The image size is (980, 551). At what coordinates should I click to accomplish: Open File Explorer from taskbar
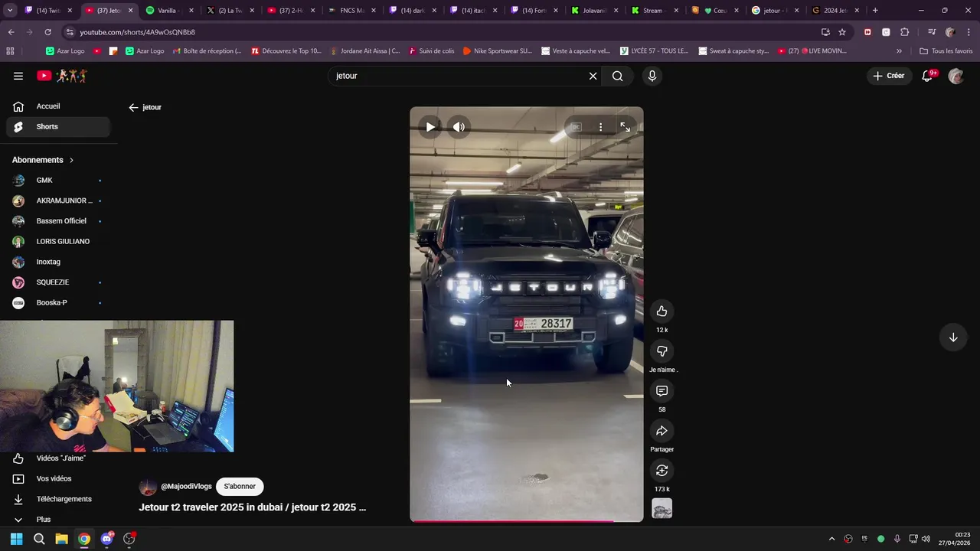(x=61, y=539)
